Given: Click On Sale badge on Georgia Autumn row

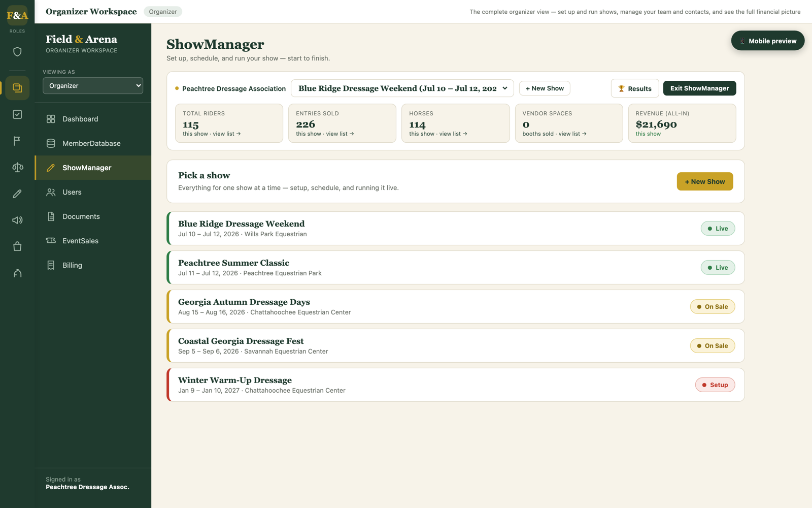Looking at the screenshot, I should pos(712,307).
